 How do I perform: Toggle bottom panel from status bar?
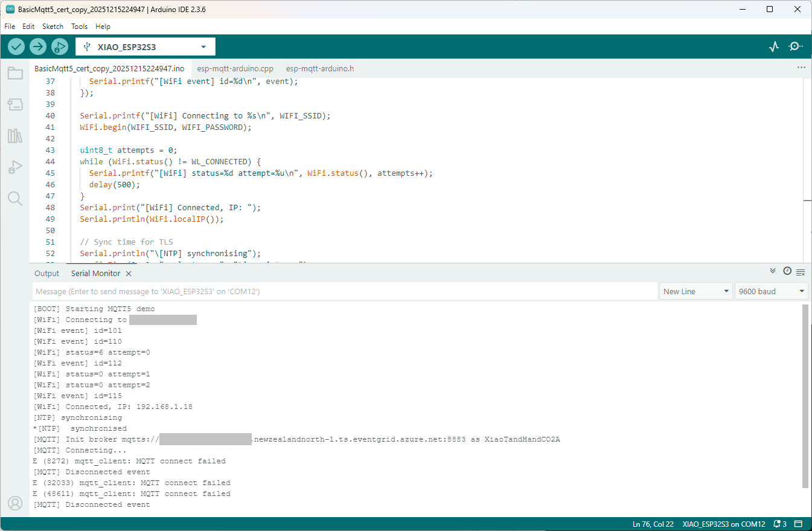pos(798,524)
